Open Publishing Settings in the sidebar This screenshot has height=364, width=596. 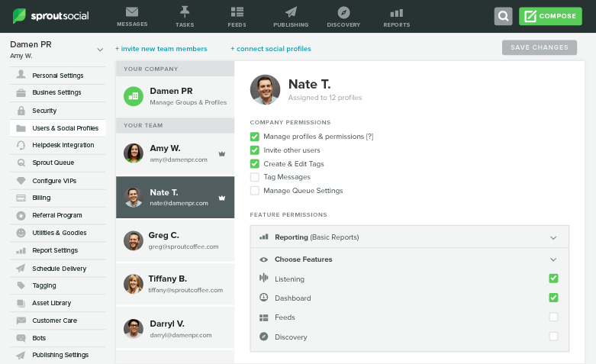coord(58,355)
